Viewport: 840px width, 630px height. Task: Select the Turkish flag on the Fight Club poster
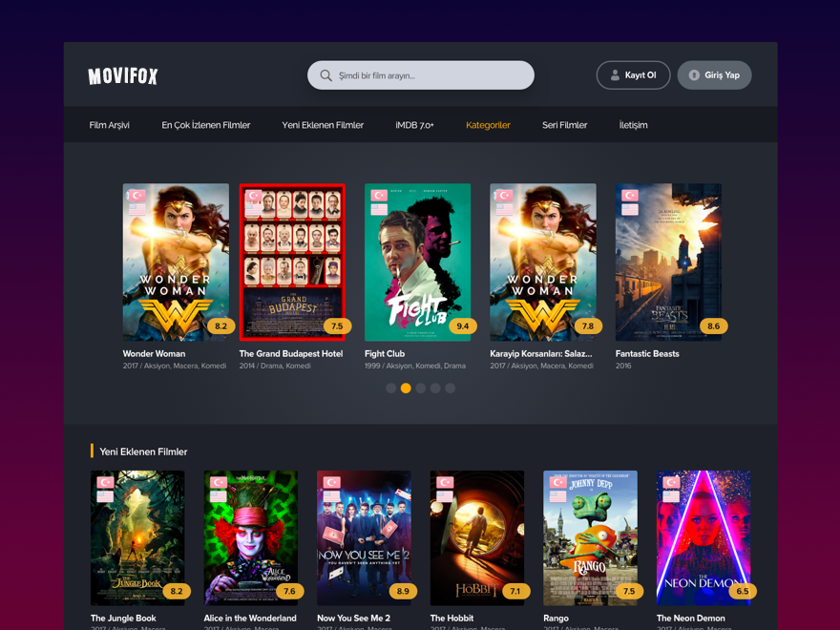(x=379, y=196)
